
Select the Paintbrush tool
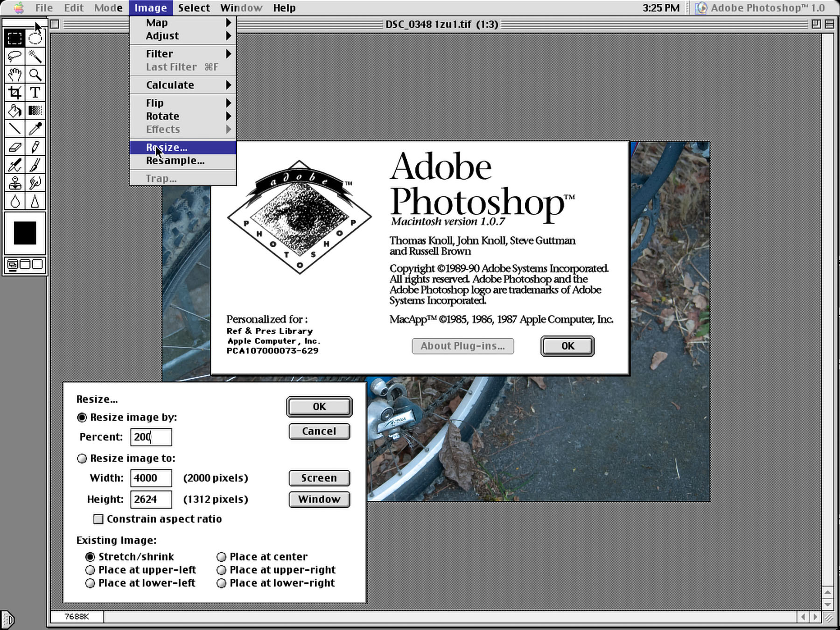[35, 165]
